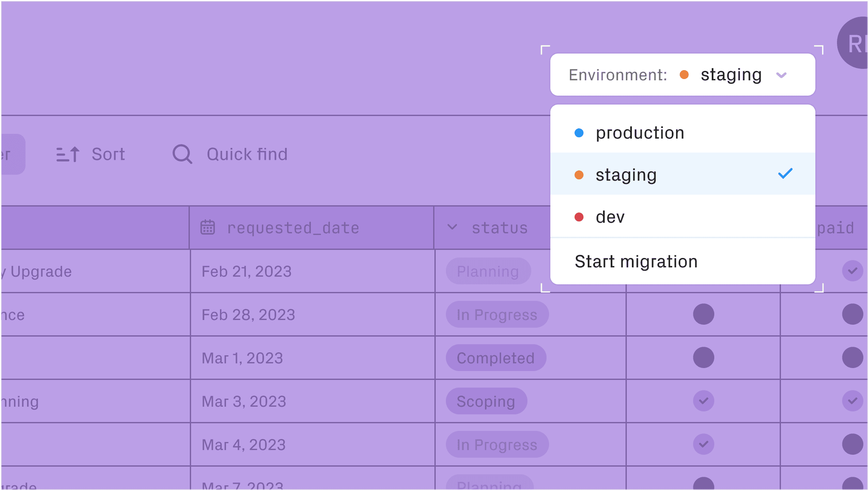The height and width of the screenshot is (490, 868).
Task: Click the calendar icon beside requested_date
Action: pos(208,227)
